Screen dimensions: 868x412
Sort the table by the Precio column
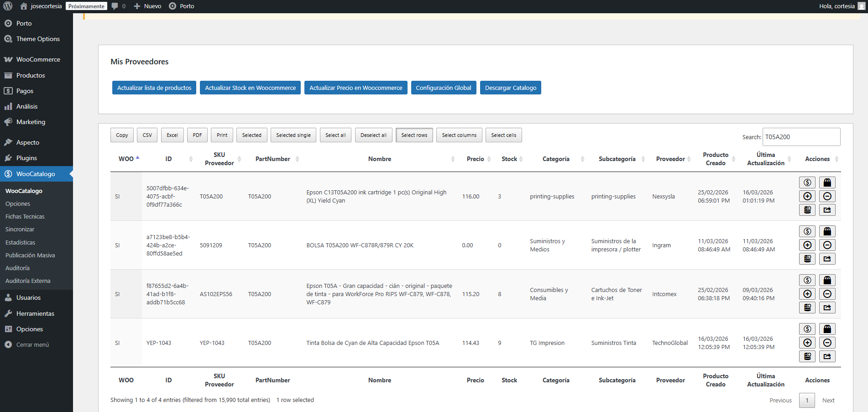click(x=475, y=159)
